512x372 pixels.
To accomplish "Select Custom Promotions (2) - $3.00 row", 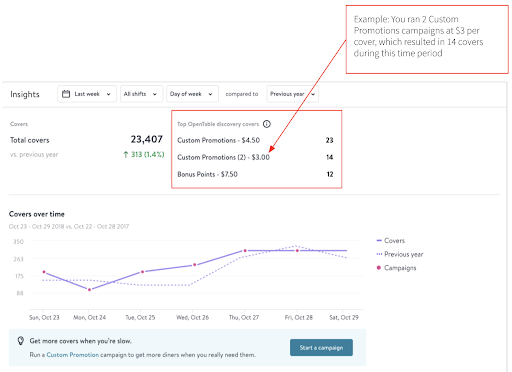I will tap(255, 157).
